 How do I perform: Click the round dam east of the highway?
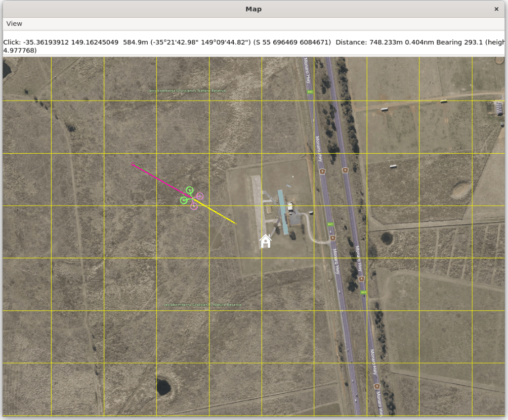coord(387,239)
